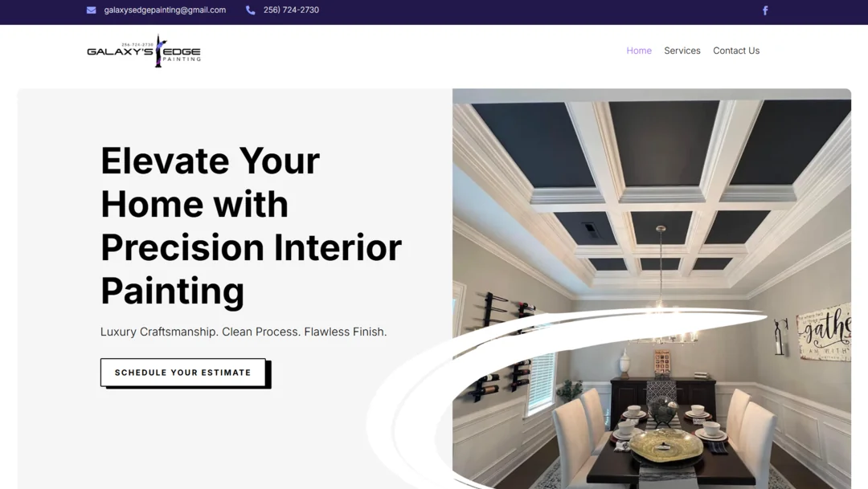Click the Elevate Your Home headline
Viewport: 868px width, 489px height.
click(x=251, y=225)
